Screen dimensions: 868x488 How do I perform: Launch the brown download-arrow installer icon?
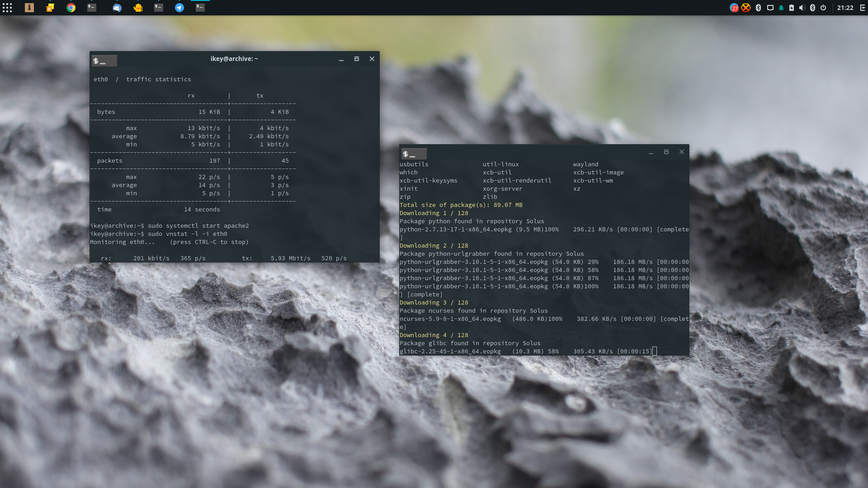pyautogui.click(x=29, y=8)
